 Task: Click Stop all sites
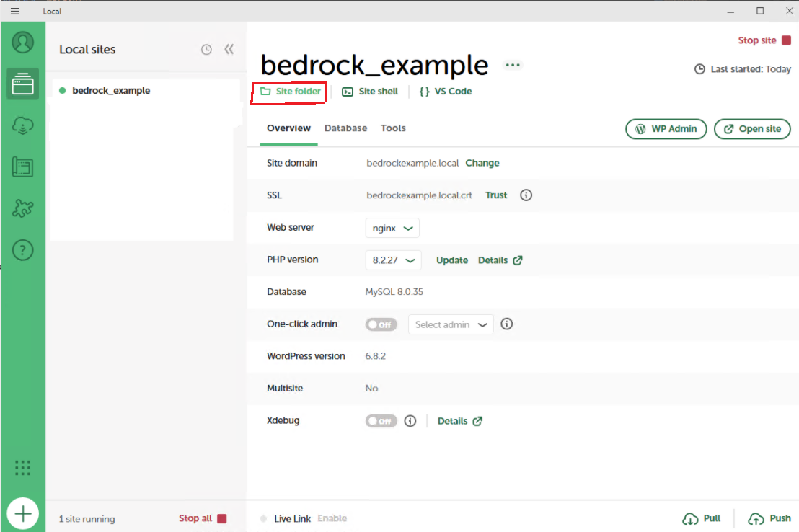[x=203, y=518]
